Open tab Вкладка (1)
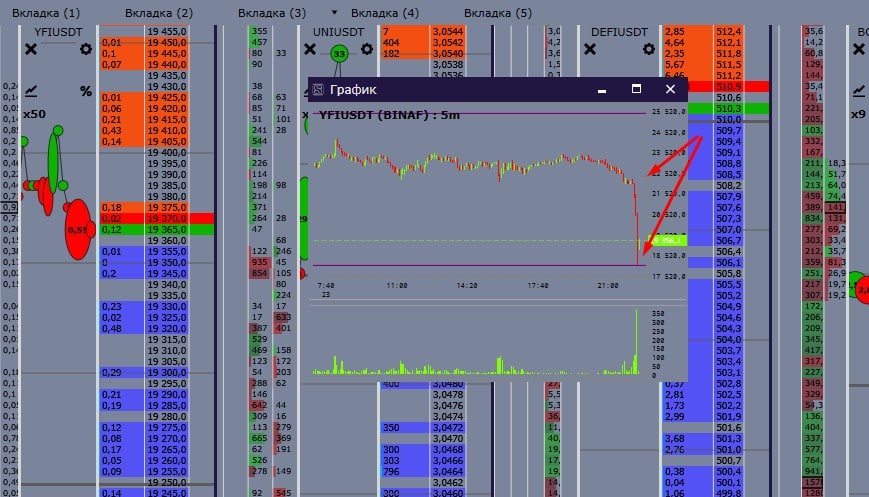 [45, 12]
